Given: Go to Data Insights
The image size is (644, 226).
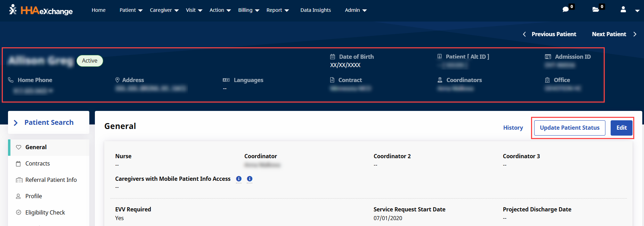Looking at the screenshot, I should (x=316, y=10).
